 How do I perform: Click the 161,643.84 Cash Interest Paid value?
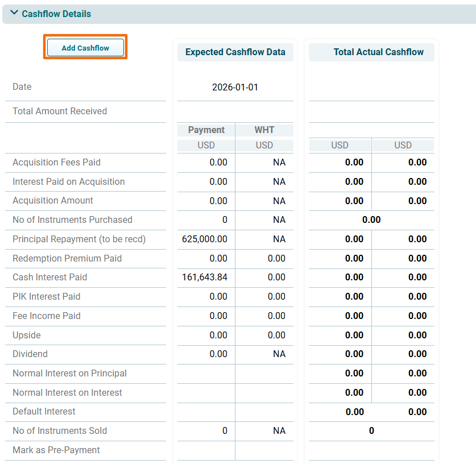(205, 277)
